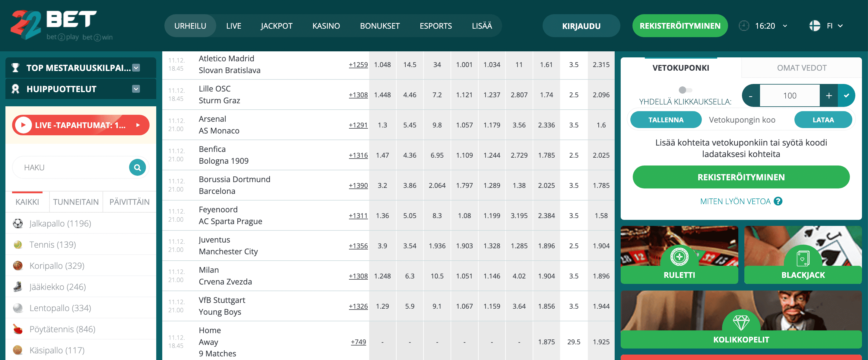
Task: Click the stake amount field showing 100
Action: [790, 95]
